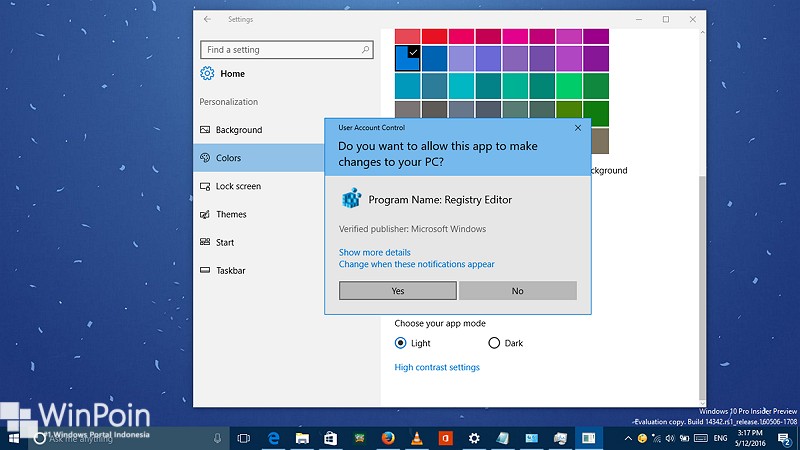The width and height of the screenshot is (800, 450).
Task: Click the Home gear icon in Settings
Action: (207, 73)
